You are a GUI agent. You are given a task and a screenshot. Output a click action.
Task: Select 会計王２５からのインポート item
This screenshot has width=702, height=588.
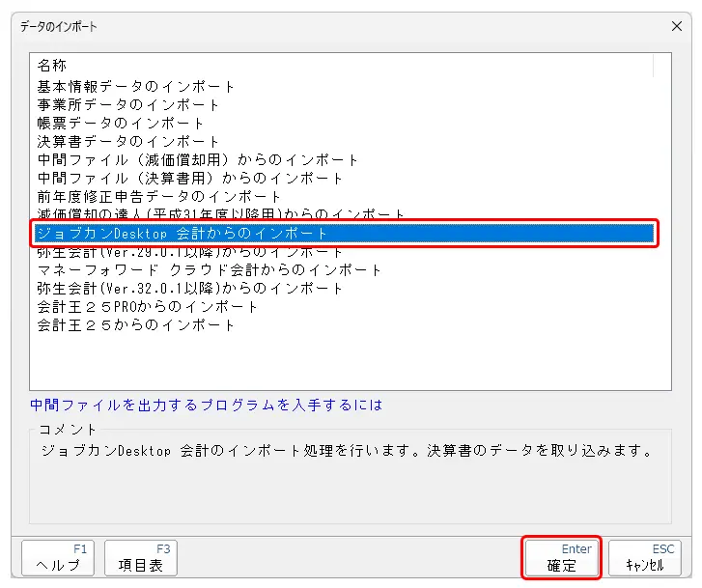coord(136,325)
